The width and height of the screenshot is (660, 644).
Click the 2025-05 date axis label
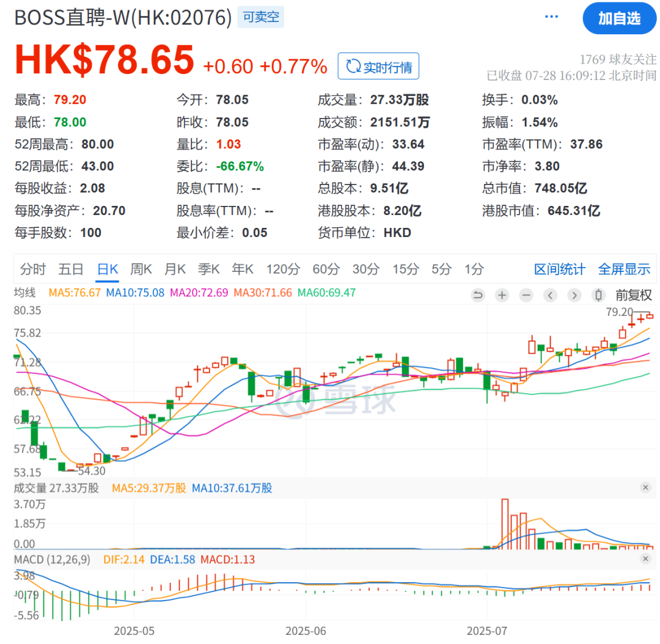click(x=134, y=631)
